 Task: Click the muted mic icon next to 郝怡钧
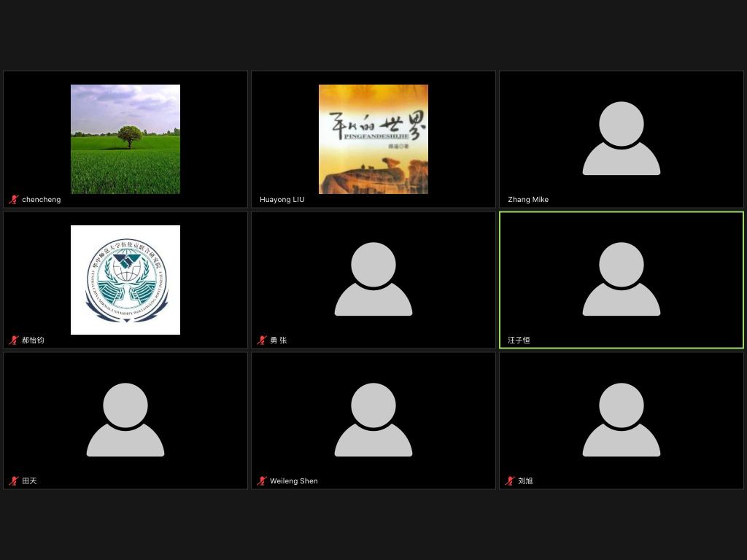click(13, 341)
